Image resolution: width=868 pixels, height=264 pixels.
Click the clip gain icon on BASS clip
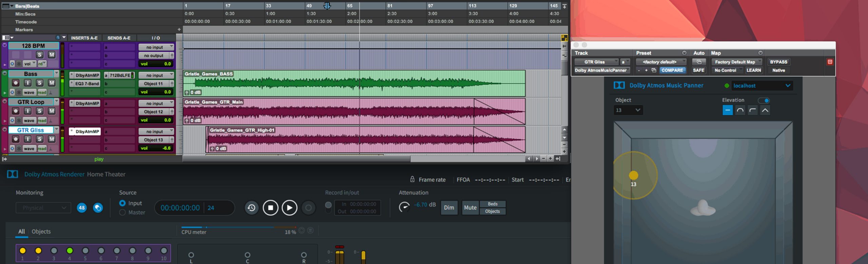[x=187, y=92]
